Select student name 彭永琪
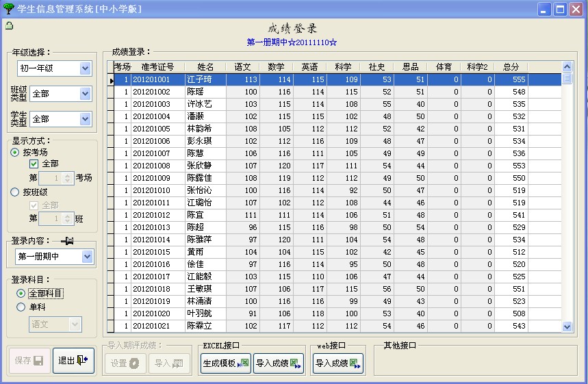Image resolution: width=588 pixels, height=384 pixels. point(199,141)
